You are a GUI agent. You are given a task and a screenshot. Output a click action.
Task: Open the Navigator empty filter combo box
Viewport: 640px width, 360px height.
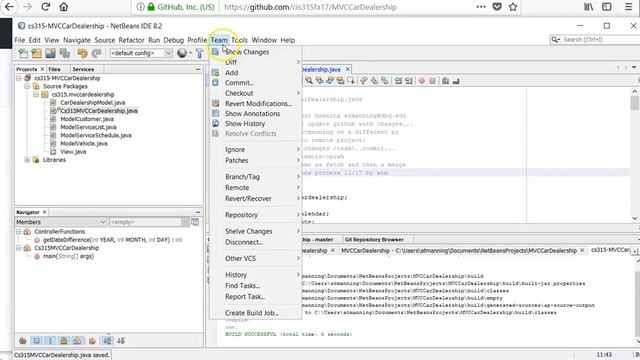[149, 222]
